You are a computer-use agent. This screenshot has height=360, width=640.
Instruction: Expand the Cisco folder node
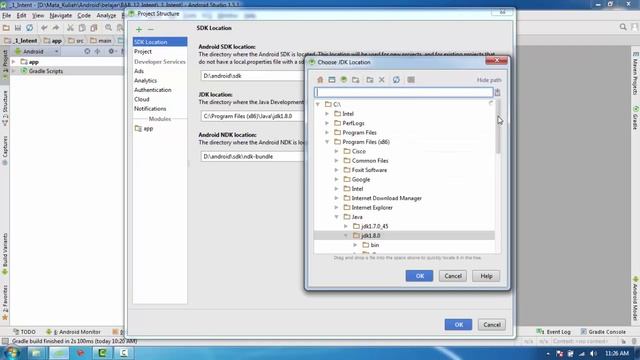click(x=337, y=151)
